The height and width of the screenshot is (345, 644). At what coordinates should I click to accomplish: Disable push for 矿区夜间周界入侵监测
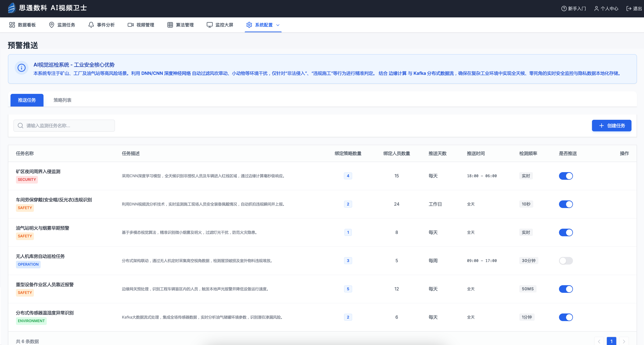tap(566, 176)
